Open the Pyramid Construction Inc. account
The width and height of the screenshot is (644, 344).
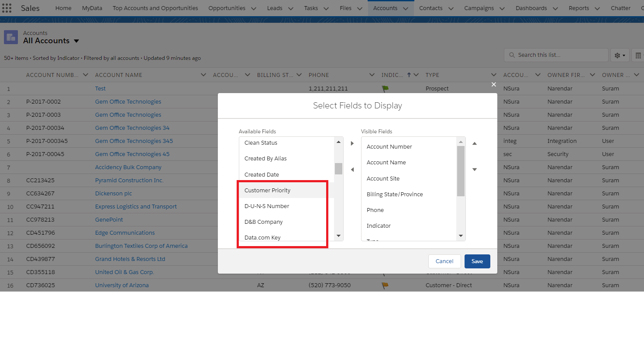pyautogui.click(x=129, y=181)
